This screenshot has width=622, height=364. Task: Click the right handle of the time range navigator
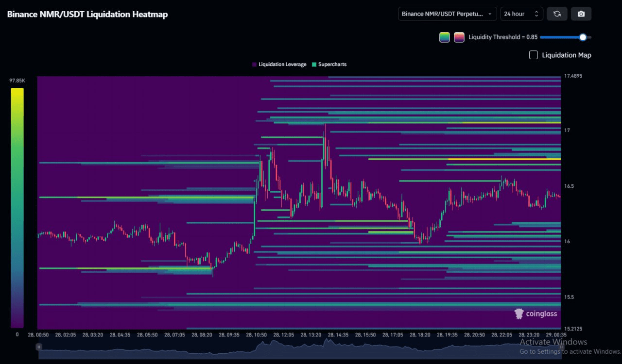tap(561, 347)
